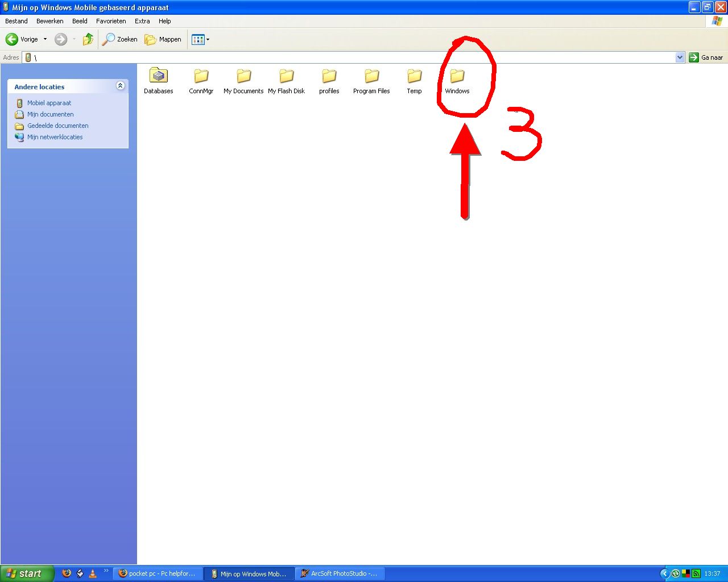Collapse the Andere locaties panel
728x582 pixels.
click(x=120, y=86)
